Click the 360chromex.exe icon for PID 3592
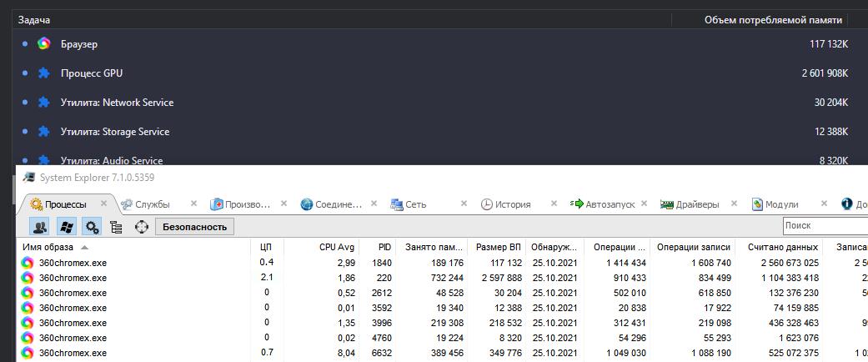The image size is (868, 362). coord(28,307)
